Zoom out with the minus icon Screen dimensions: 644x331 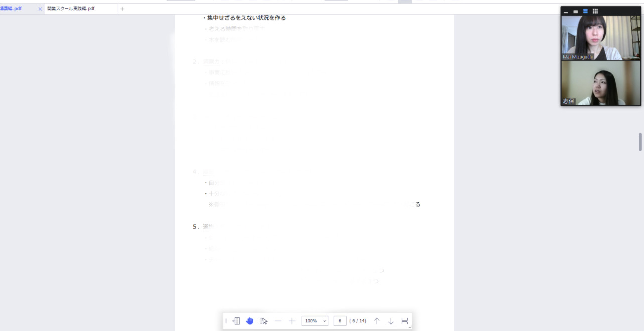278,321
